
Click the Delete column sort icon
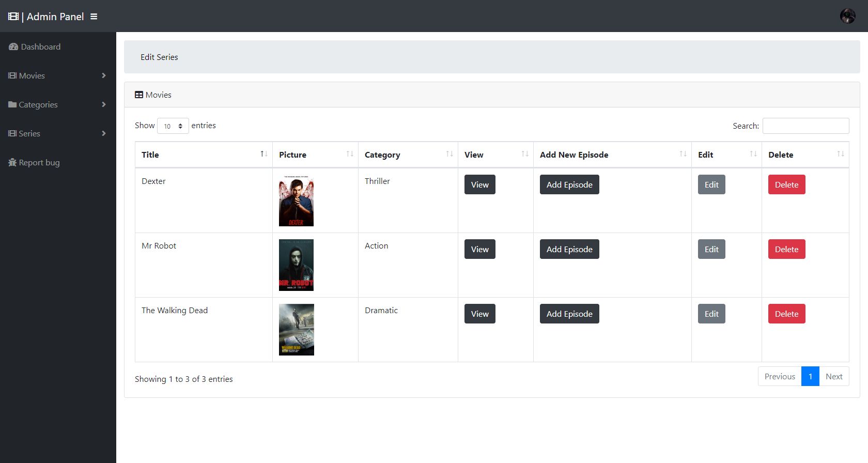click(840, 154)
